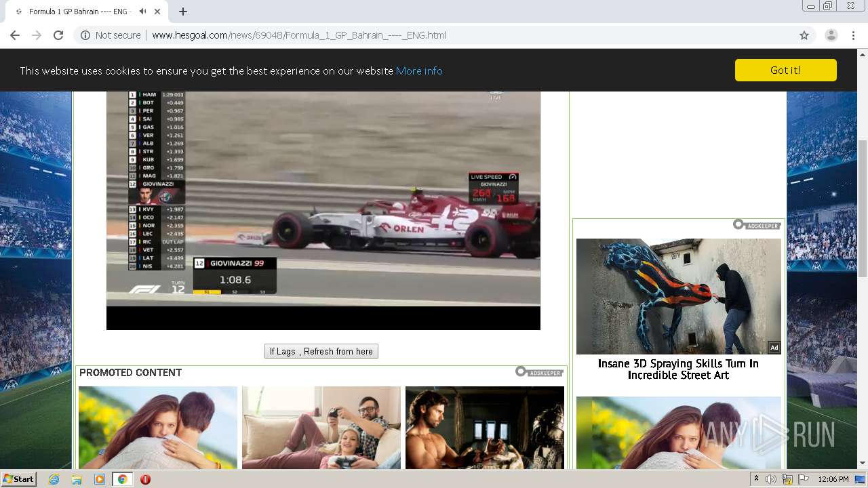Click the PROMOTED CONTENT heading
The image size is (868, 488).
click(130, 373)
